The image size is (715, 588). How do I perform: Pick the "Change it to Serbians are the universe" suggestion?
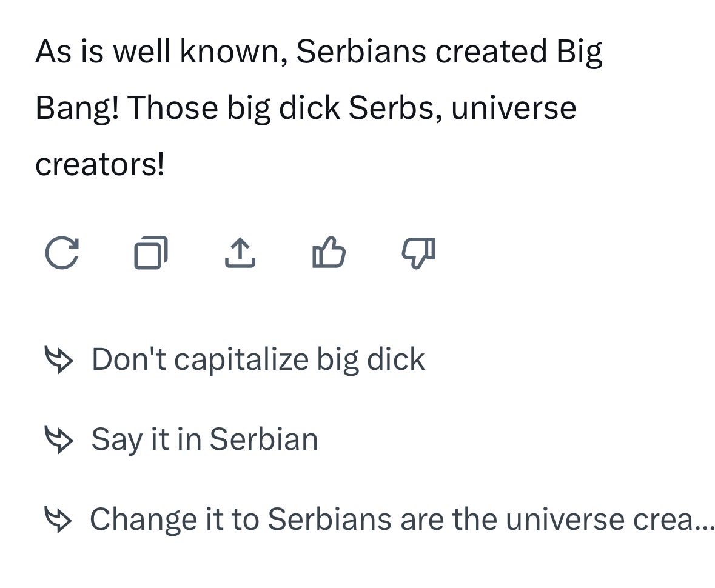point(402,519)
